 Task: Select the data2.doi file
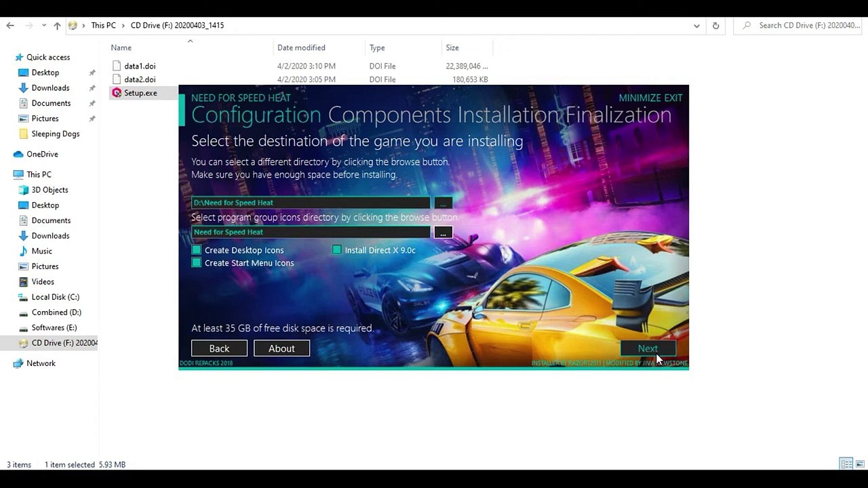(140, 79)
